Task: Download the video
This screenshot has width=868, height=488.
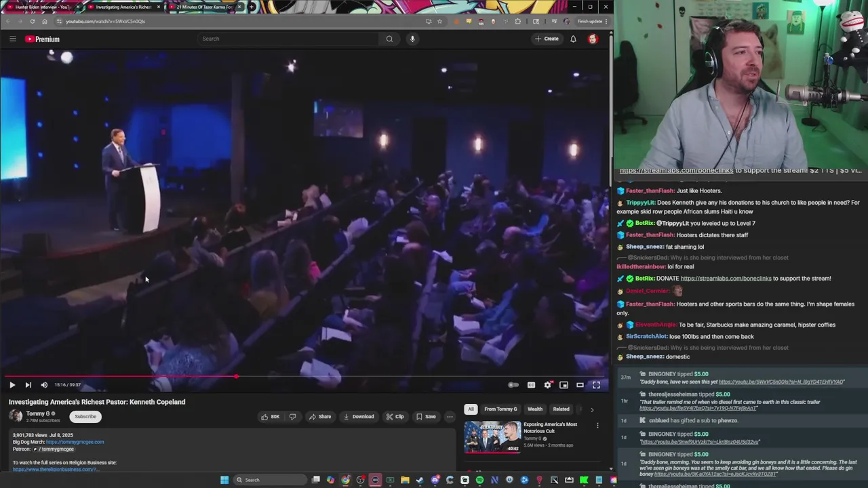Action: click(x=359, y=417)
